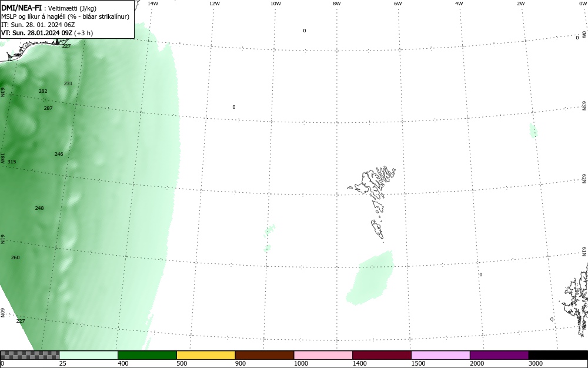Click the '10W' longitude label
Screen dimensions: 588x368
point(276,4)
